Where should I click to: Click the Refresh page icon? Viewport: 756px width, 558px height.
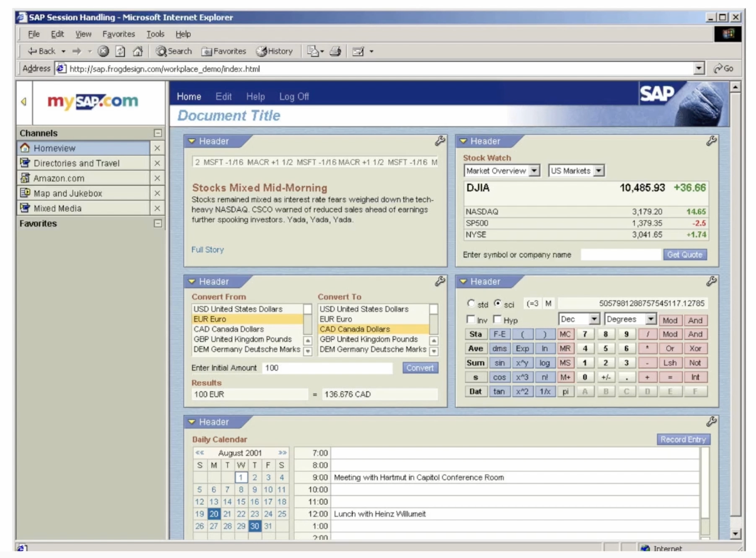120,51
